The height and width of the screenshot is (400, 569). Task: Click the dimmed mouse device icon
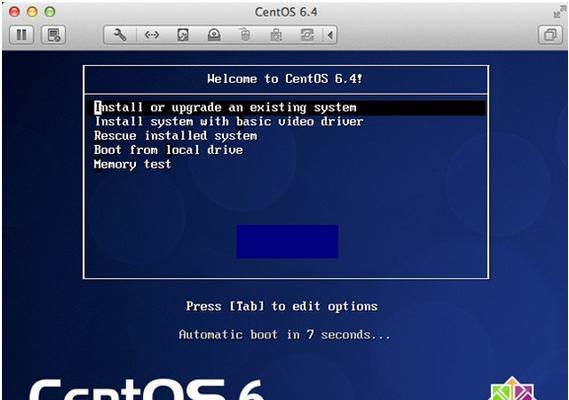point(245,35)
